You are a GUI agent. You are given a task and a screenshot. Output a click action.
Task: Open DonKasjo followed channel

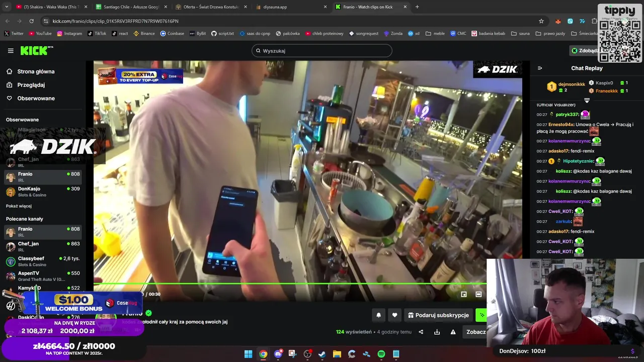tap(43, 192)
